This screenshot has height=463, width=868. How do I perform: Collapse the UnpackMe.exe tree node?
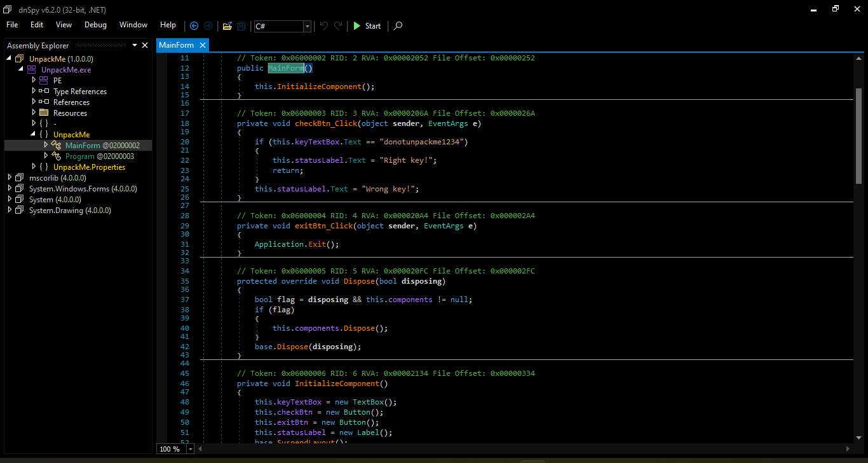click(x=20, y=69)
